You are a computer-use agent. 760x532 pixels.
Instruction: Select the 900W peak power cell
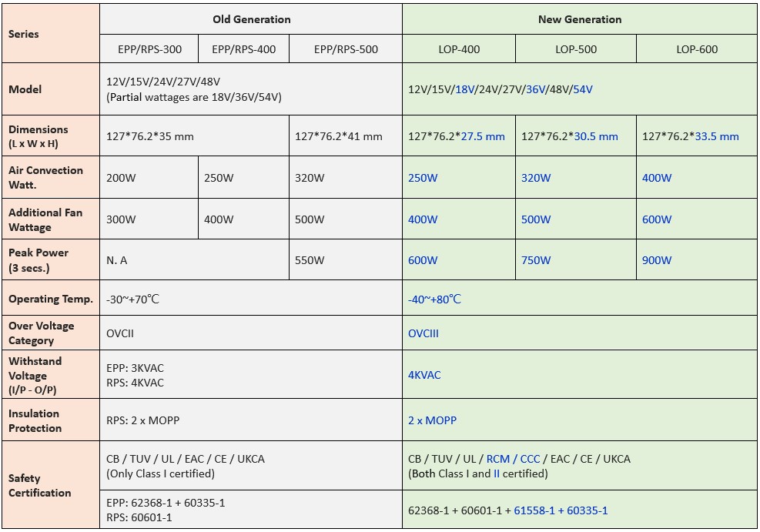657,260
